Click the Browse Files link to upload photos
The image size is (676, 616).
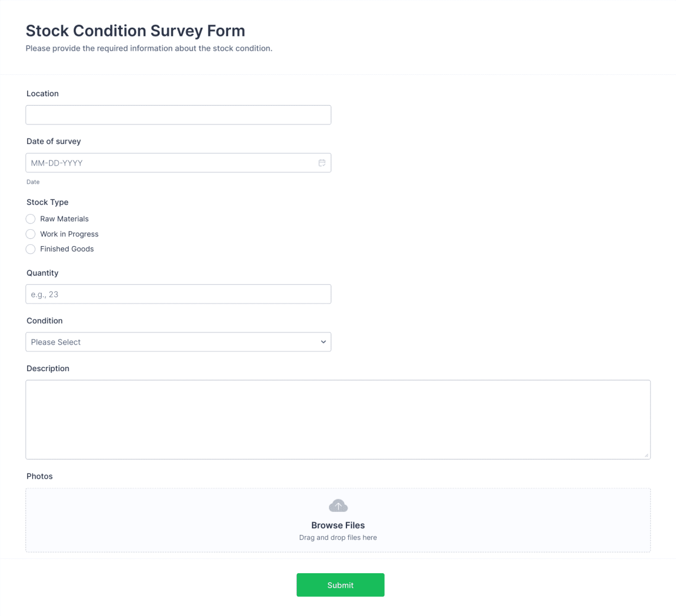(337, 525)
